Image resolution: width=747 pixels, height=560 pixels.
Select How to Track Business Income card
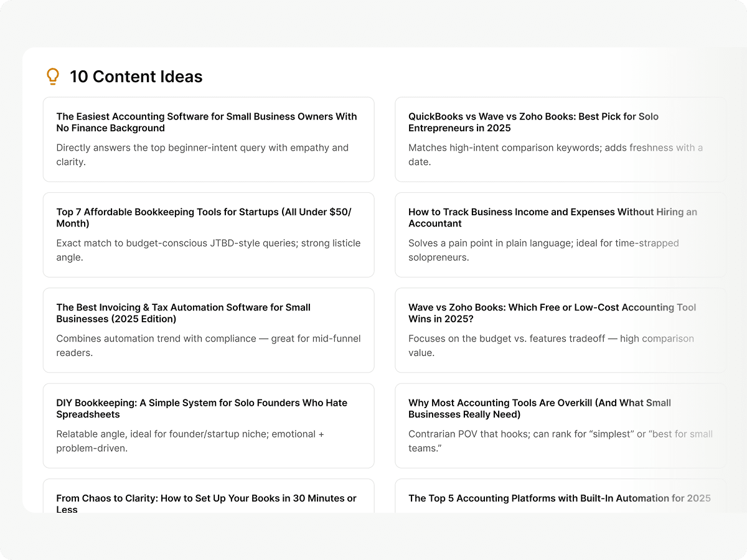coord(552,218)
